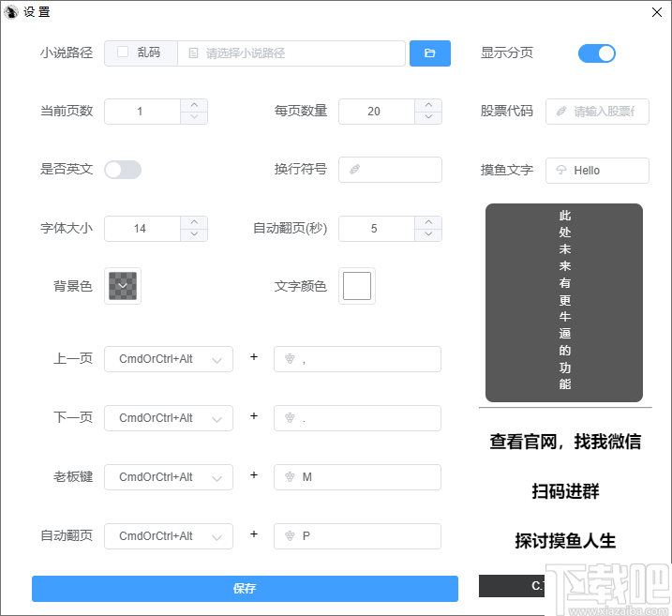This screenshot has height=616, width=672.
Task: Click grape icon in 上一页 key field
Action: coord(291,359)
